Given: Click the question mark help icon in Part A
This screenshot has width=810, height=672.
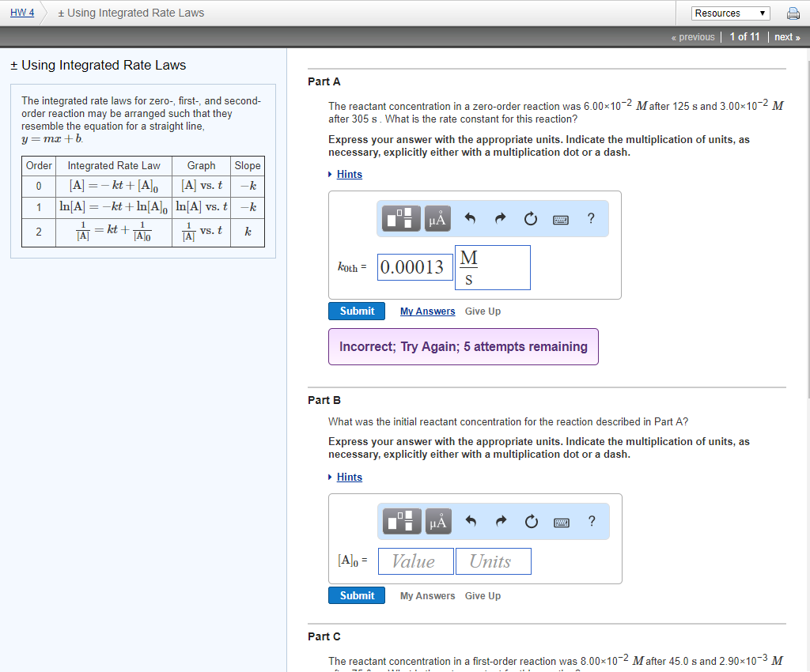Looking at the screenshot, I should click(x=590, y=218).
